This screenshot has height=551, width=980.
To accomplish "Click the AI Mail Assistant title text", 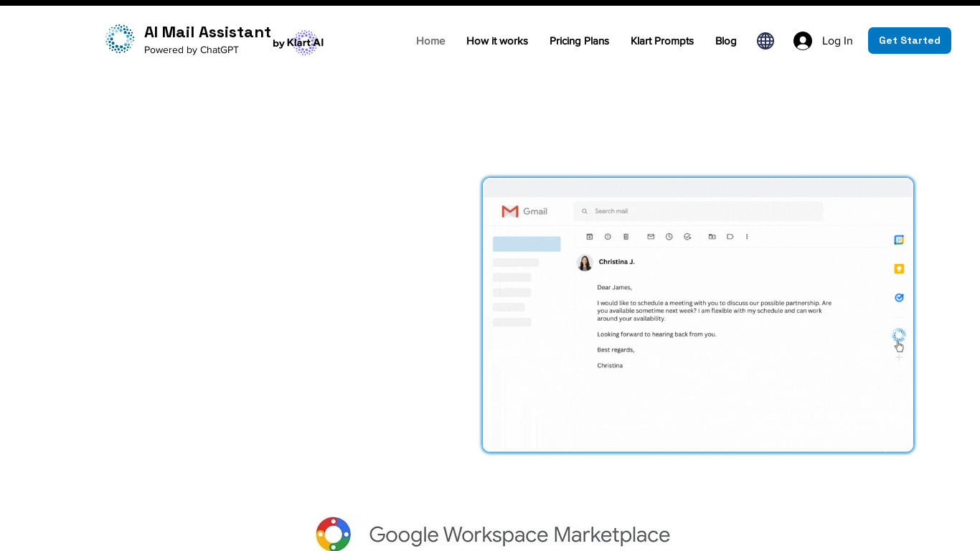I will [x=207, y=32].
